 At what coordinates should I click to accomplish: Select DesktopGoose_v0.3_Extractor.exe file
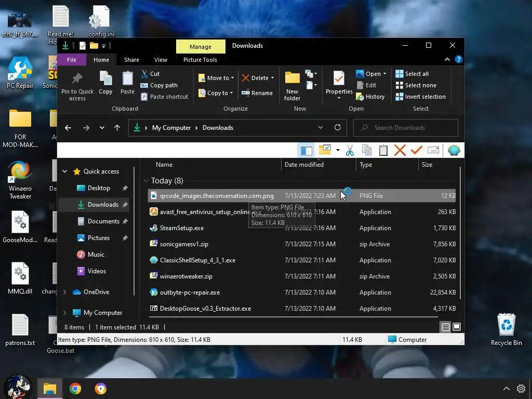302,309
